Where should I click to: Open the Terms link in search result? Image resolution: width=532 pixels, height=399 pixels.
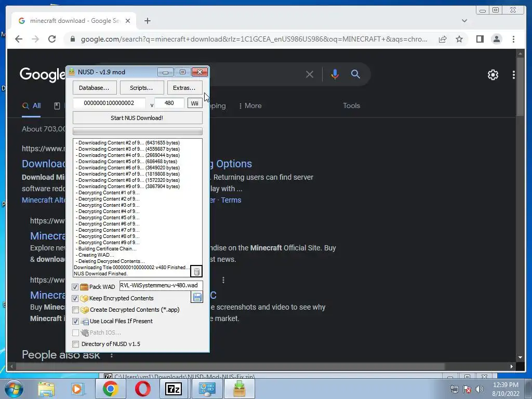[x=231, y=200]
